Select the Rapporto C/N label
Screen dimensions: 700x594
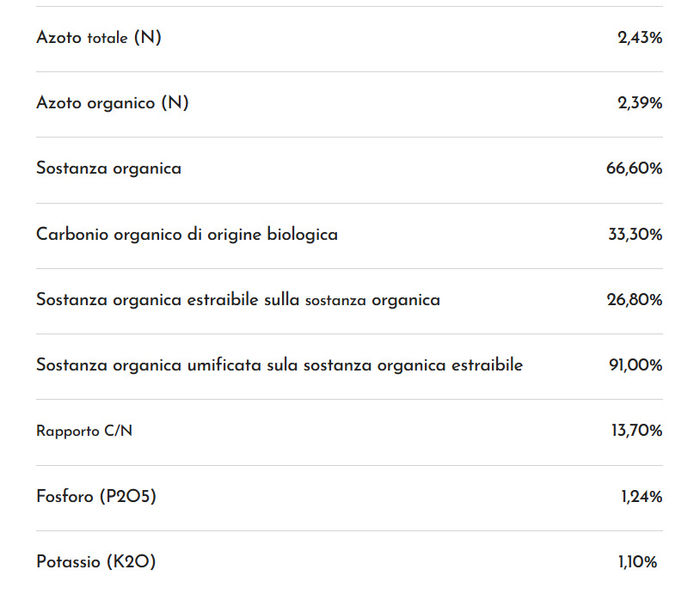tap(84, 432)
